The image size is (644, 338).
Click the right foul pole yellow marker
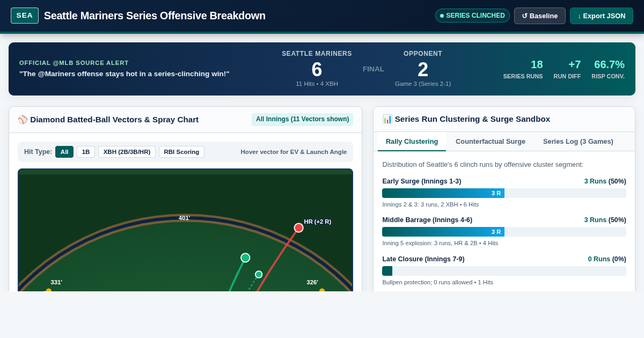(322, 291)
